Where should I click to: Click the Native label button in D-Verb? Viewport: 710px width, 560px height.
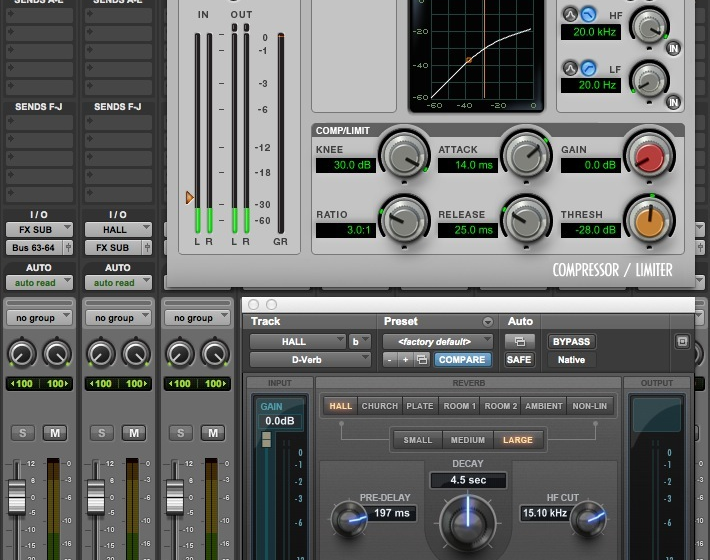pos(571,360)
